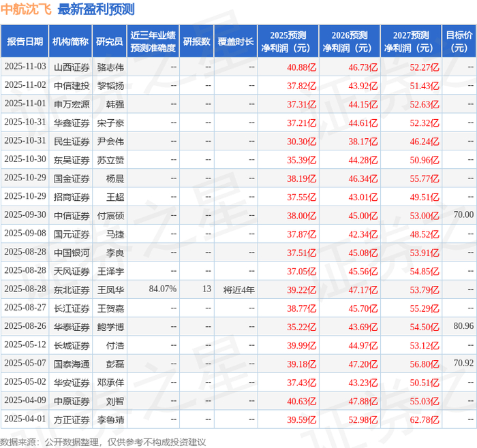Select the 中信建投 institution cell
Image resolution: width=477 pixels, height=448 pixels.
(x=72, y=86)
